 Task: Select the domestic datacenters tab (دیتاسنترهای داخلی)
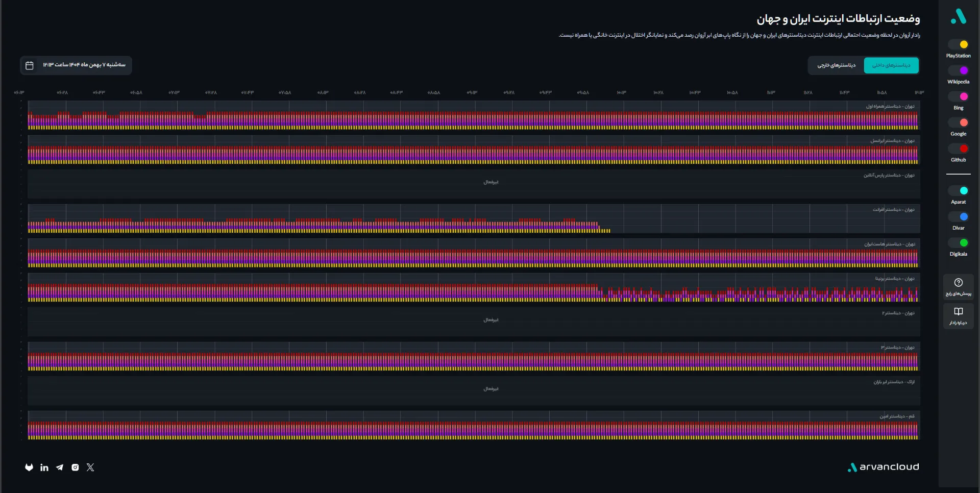click(x=891, y=65)
